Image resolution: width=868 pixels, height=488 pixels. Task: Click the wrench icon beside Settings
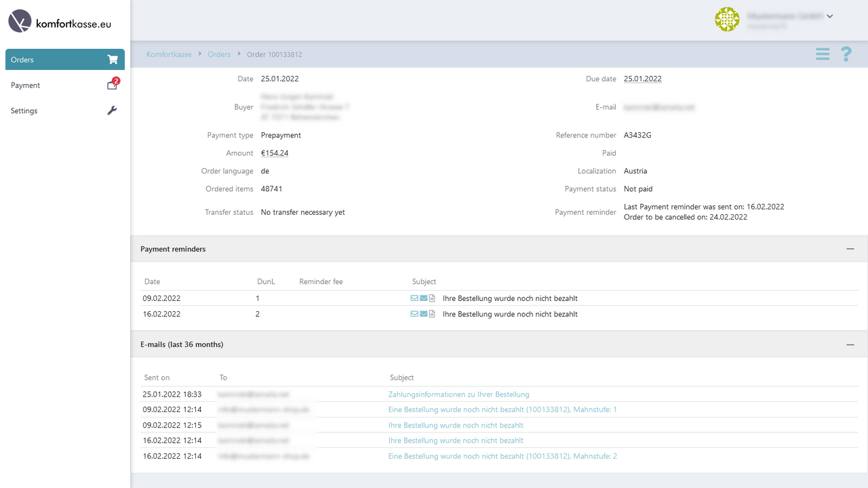112,110
